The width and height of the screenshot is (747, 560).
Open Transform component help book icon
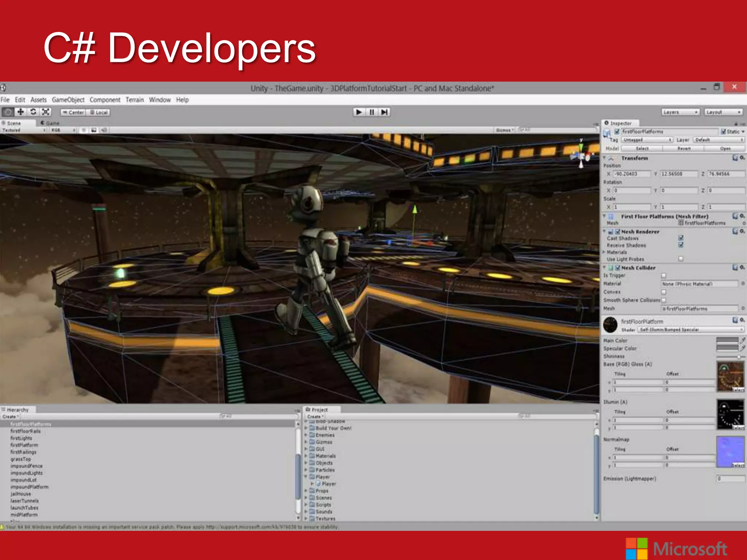735,157
